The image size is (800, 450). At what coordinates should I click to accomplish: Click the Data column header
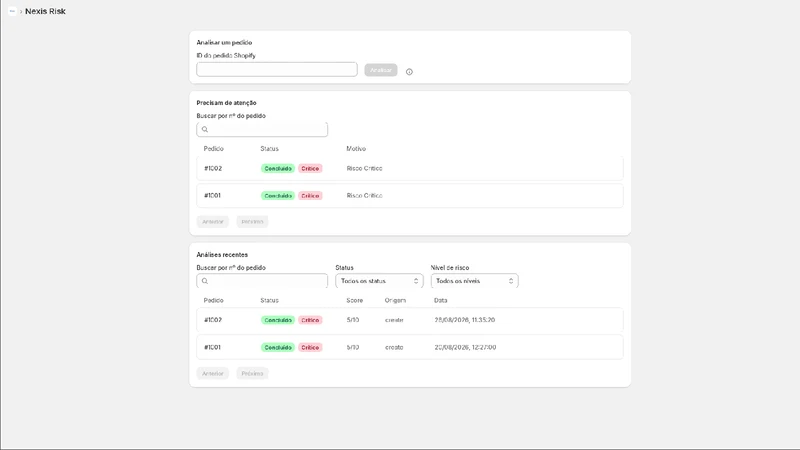coord(440,301)
